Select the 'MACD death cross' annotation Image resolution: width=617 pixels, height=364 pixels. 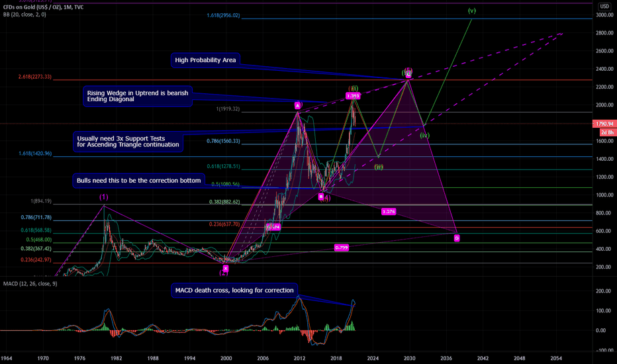234,291
